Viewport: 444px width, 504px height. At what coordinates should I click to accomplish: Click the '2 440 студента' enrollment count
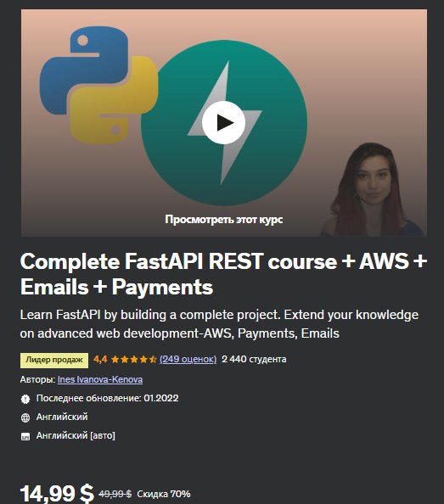(254, 360)
